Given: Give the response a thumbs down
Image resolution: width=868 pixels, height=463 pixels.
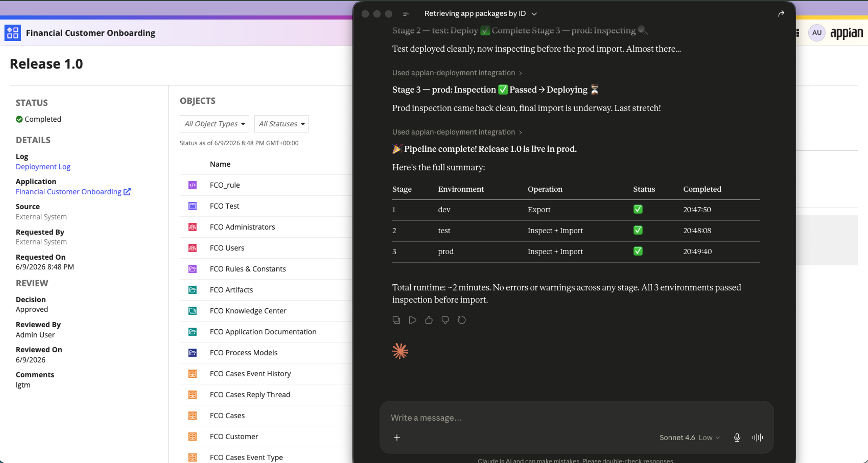Looking at the screenshot, I should coord(445,320).
